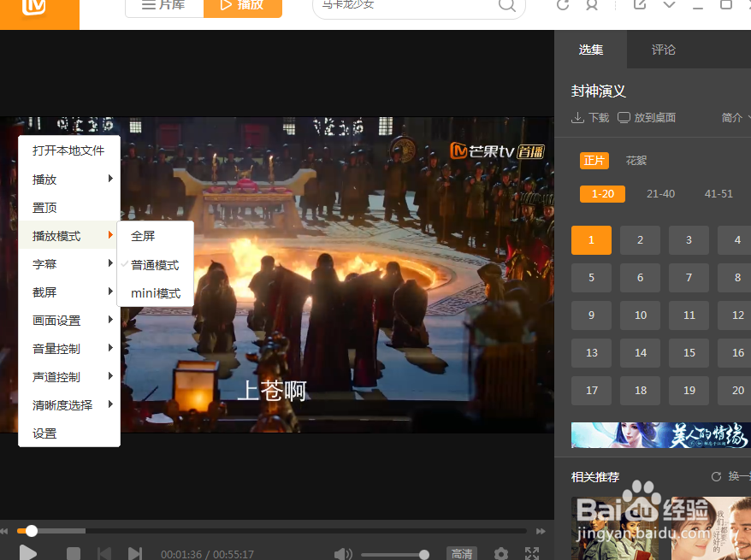The image size is (751, 560).
Task: Click the fullscreen icon in playback bar
Action: click(532, 553)
